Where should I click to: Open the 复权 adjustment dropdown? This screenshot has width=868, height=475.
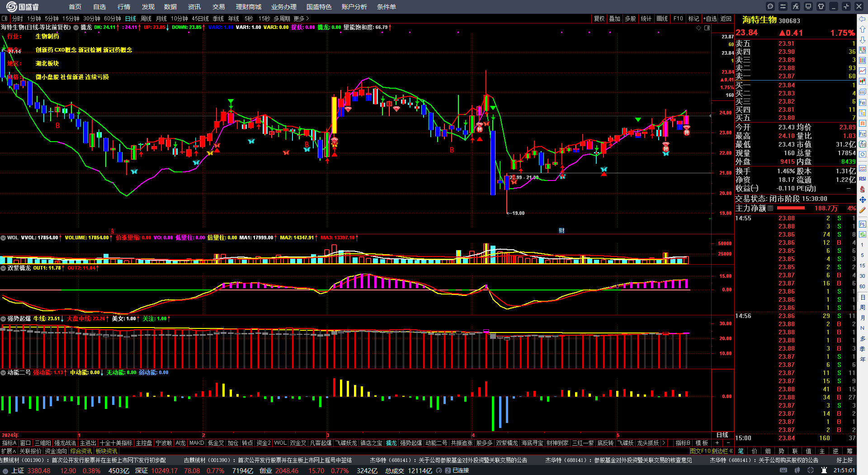tap(599, 19)
